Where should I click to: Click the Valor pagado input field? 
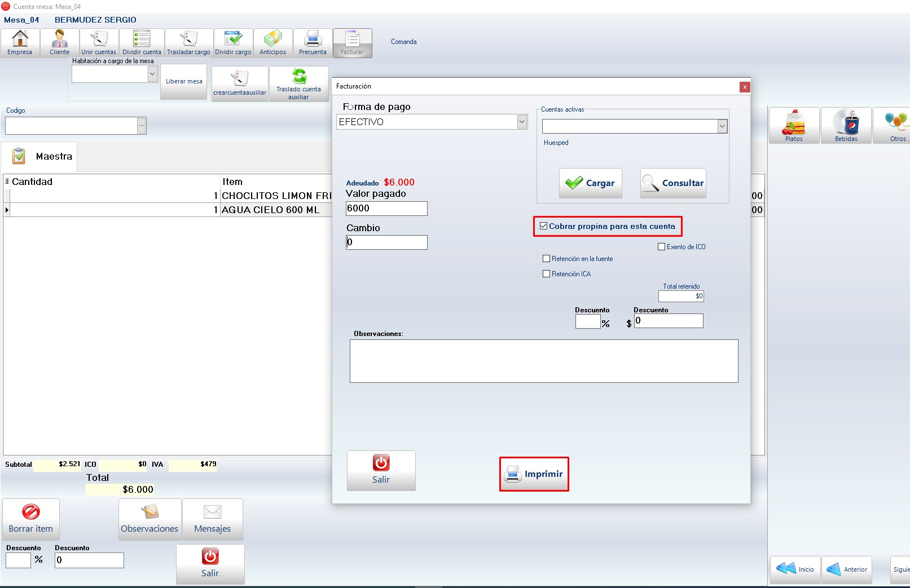pos(386,209)
